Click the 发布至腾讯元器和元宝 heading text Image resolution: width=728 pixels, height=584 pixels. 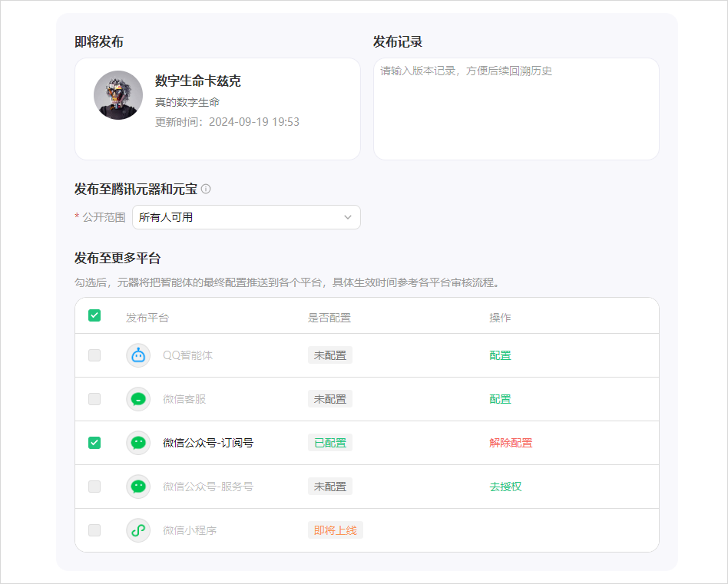136,190
